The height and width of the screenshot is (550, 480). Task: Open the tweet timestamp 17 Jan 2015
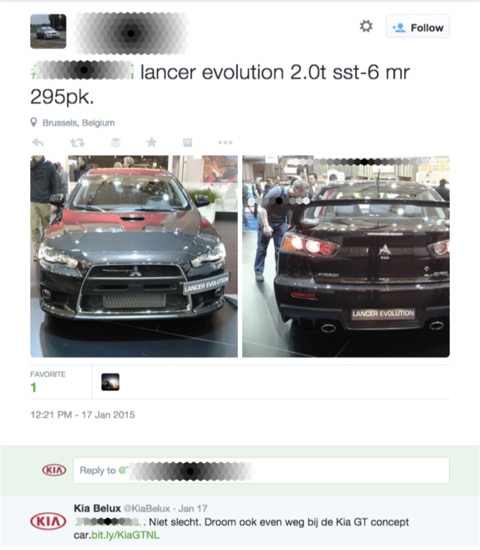pyautogui.click(x=83, y=415)
